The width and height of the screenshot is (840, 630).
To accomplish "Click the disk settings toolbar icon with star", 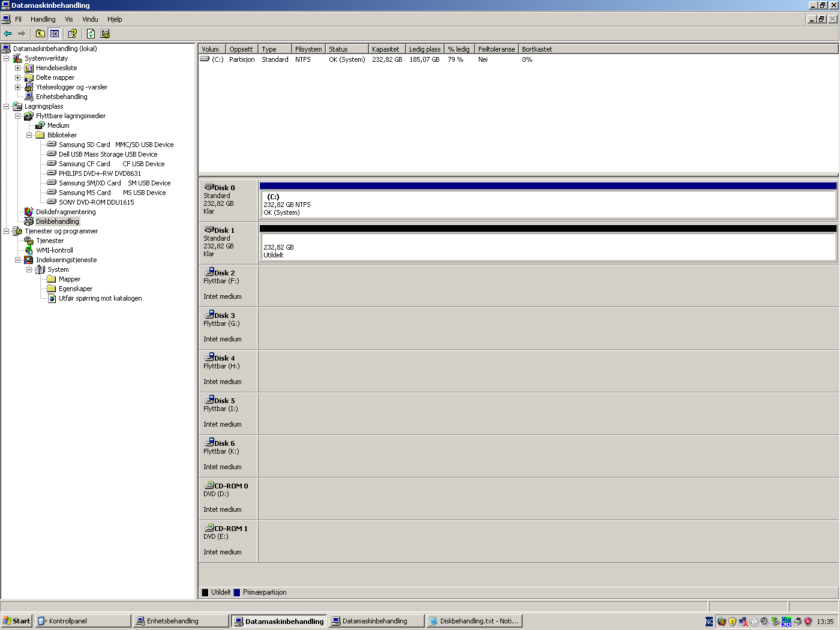I will [x=105, y=34].
